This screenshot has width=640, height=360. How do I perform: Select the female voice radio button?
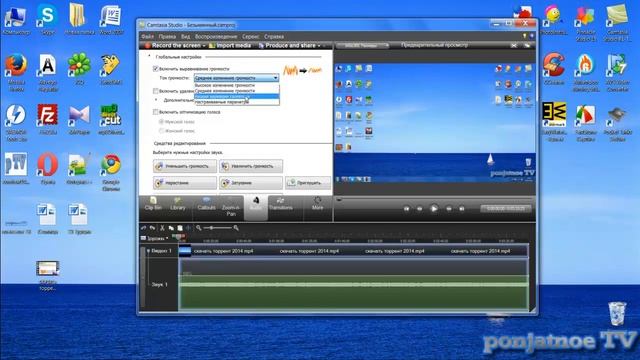(x=161, y=131)
